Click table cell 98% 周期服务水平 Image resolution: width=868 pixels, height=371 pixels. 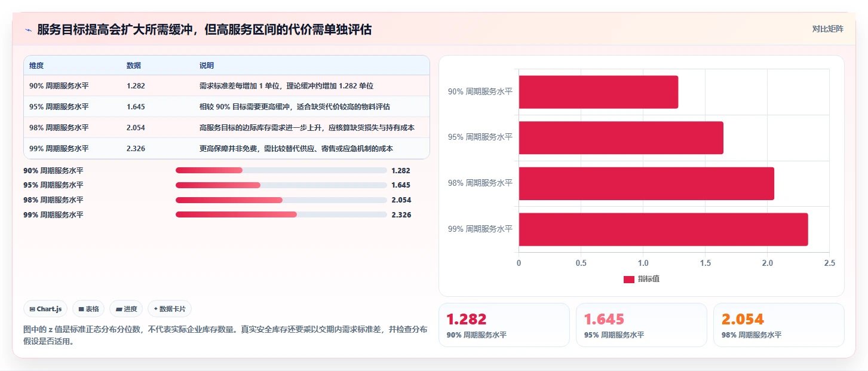[59, 128]
